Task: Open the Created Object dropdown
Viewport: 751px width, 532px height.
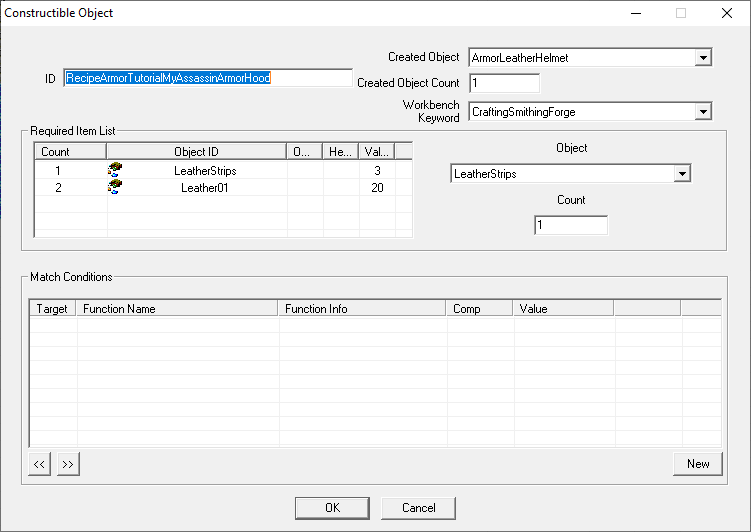Action: click(703, 57)
